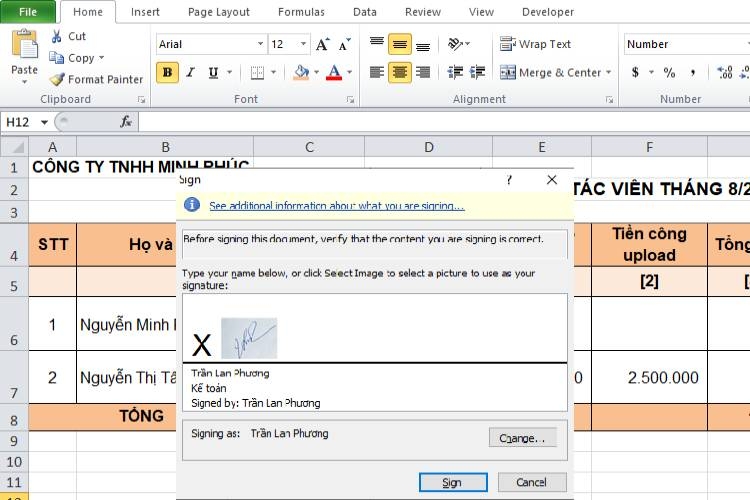Viewport: 750px width, 500px height.
Task: Click the Select All corner triangle
Action: coord(16,147)
